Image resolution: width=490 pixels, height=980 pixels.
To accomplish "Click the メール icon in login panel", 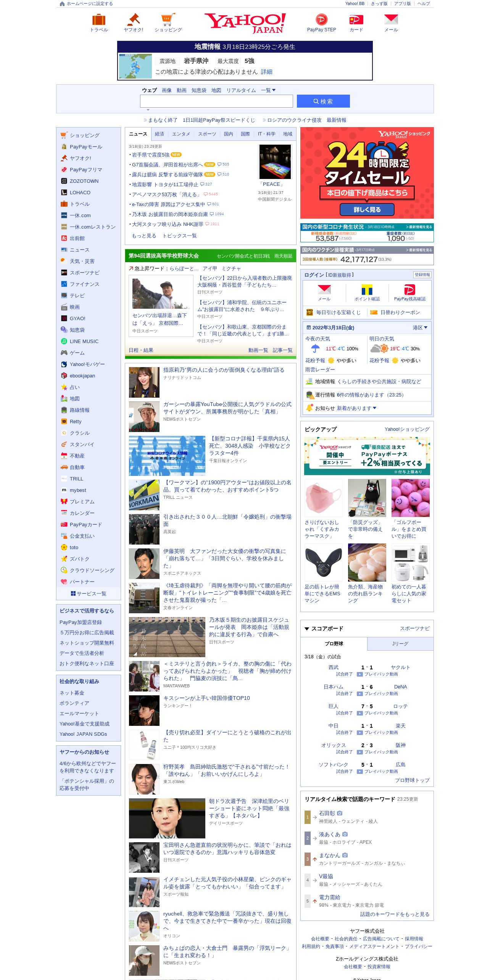I will pos(324,290).
